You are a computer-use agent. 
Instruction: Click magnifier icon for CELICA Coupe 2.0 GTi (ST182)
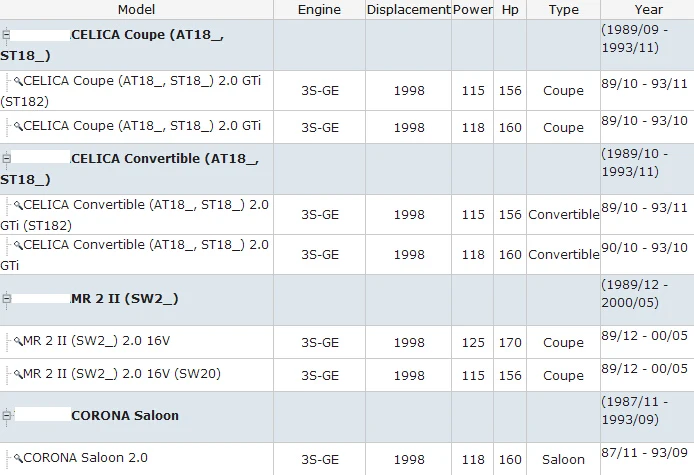[x=18, y=81]
